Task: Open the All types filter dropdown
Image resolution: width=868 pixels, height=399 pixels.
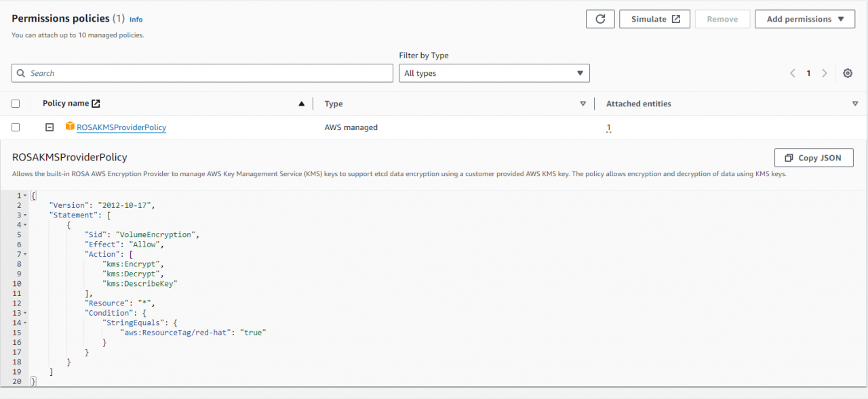Action: point(494,72)
